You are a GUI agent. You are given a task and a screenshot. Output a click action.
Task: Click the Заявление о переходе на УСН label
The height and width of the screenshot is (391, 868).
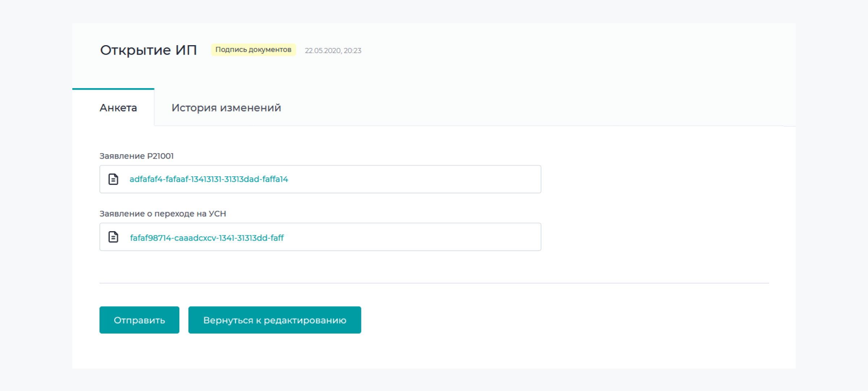pyautogui.click(x=163, y=214)
